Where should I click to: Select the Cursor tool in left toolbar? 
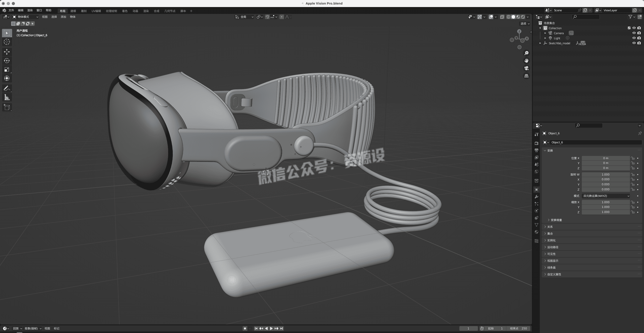pos(7,42)
